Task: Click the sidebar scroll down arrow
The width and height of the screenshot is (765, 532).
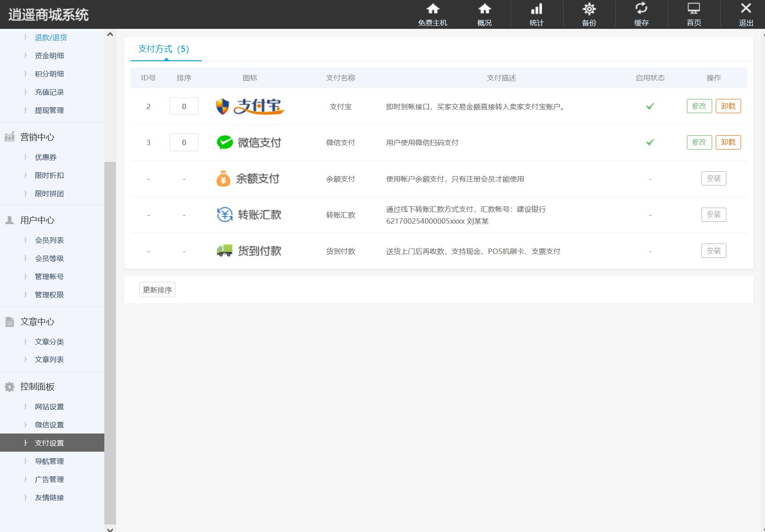Action: pos(110,529)
